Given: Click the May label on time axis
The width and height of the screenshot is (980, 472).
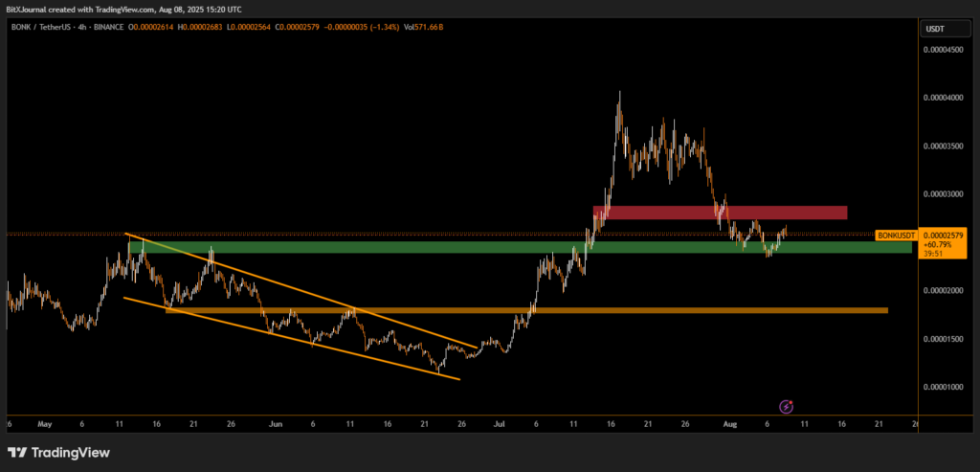Looking at the screenshot, I should tap(46, 422).
